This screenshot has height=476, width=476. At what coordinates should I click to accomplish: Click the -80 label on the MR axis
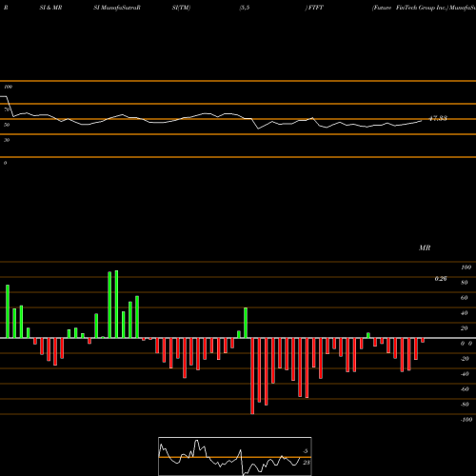click(x=465, y=405)
